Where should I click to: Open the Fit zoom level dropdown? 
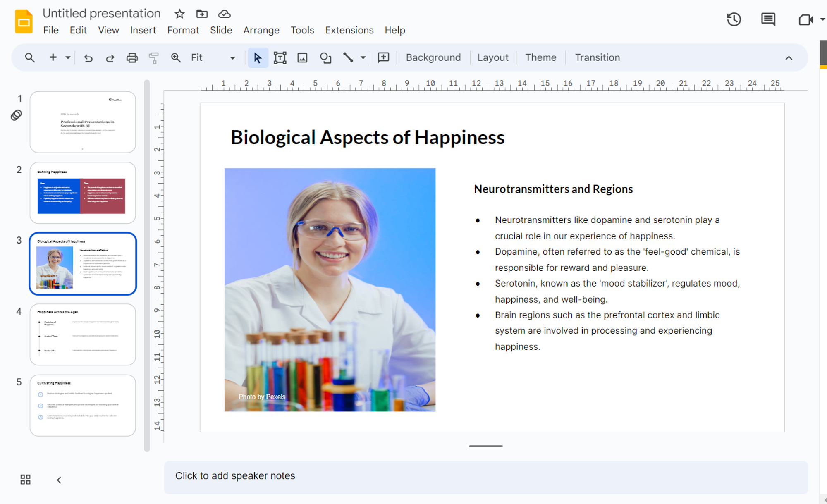pyautogui.click(x=213, y=57)
